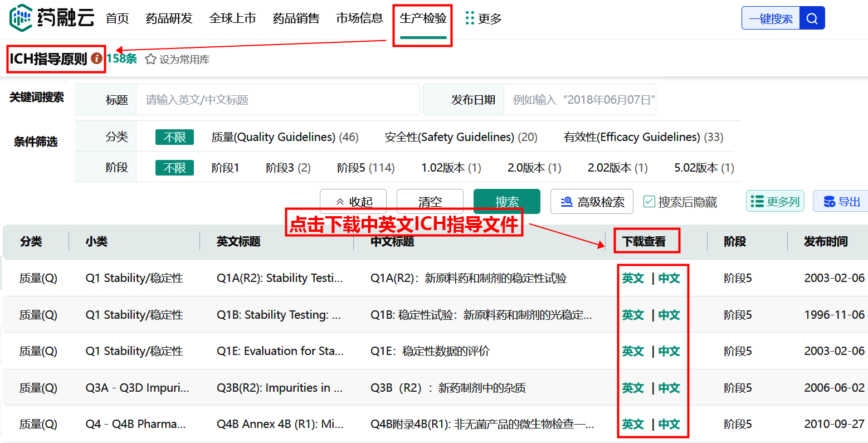Filter by 质量(Quality Guidelines) (46)
Viewport: 868px width, 443px height.
pos(285,137)
